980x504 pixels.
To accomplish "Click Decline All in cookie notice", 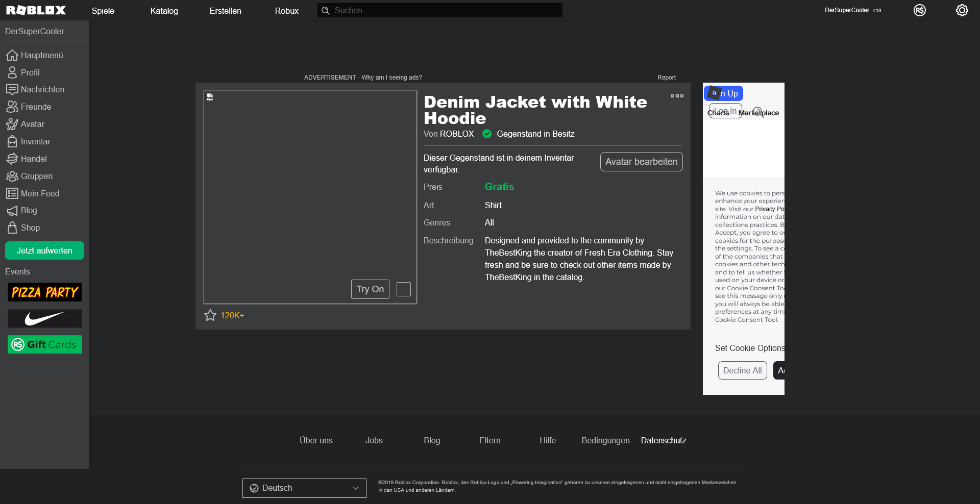I will click(742, 370).
